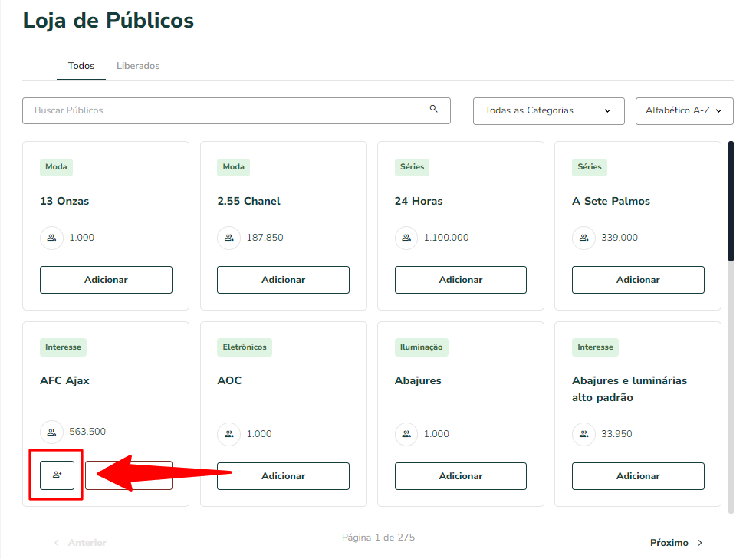Open the Todas as Categorias dropdown
This screenshot has height=559, width=756.
tap(549, 111)
